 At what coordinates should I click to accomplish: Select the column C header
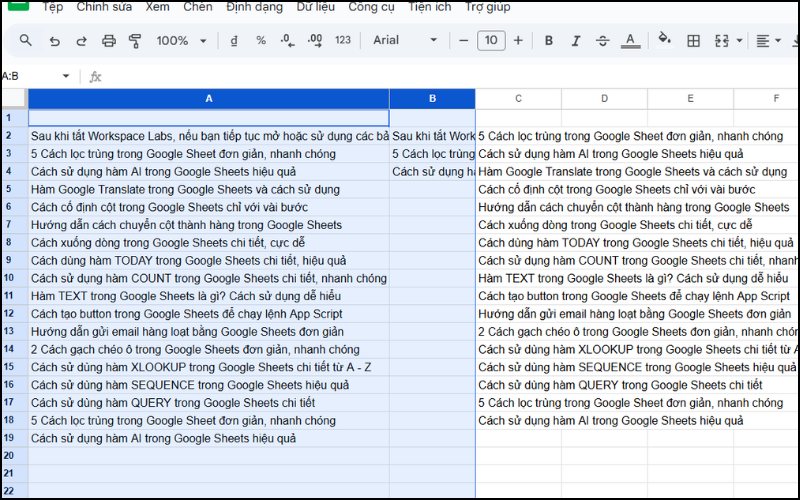click(x=518, y=98)
